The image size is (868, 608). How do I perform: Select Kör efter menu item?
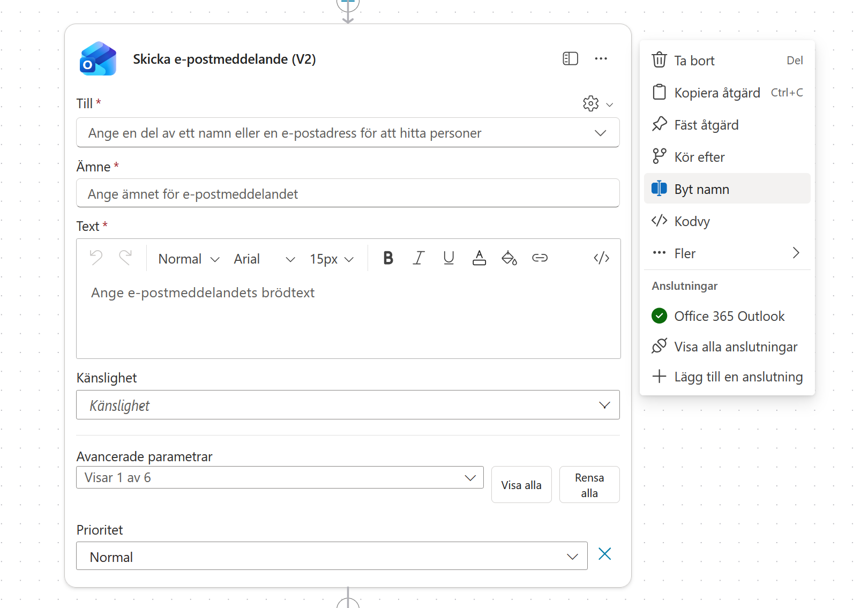click(727, 157)
